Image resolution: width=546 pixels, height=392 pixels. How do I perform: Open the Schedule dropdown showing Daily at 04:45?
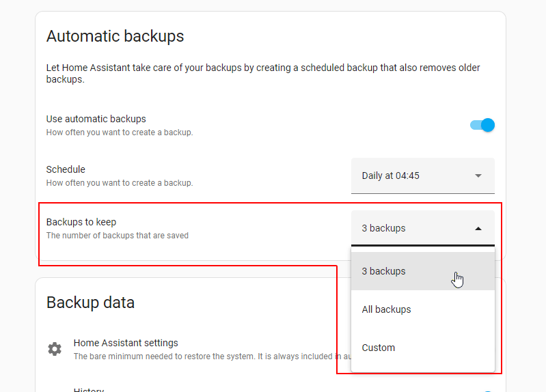pos(413,176)
